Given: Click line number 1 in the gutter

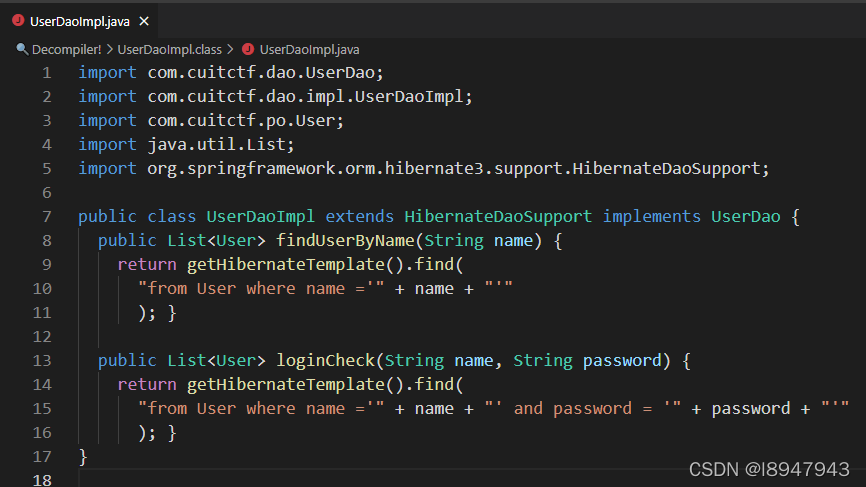Looking at the screenshot, I should point(46,73).
